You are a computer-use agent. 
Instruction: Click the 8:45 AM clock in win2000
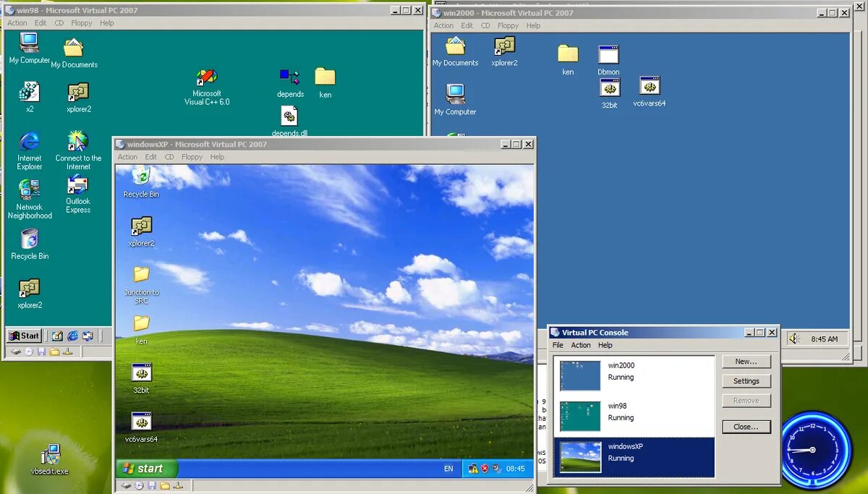click(x=824, y=339)
